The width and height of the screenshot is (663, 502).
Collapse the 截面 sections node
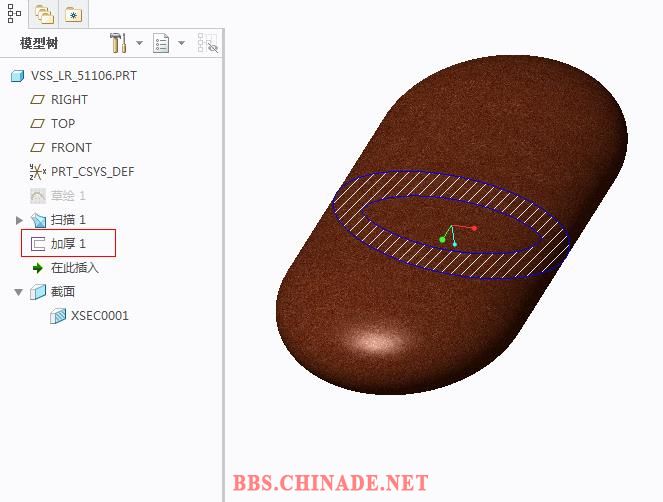[x=19, y=292]
